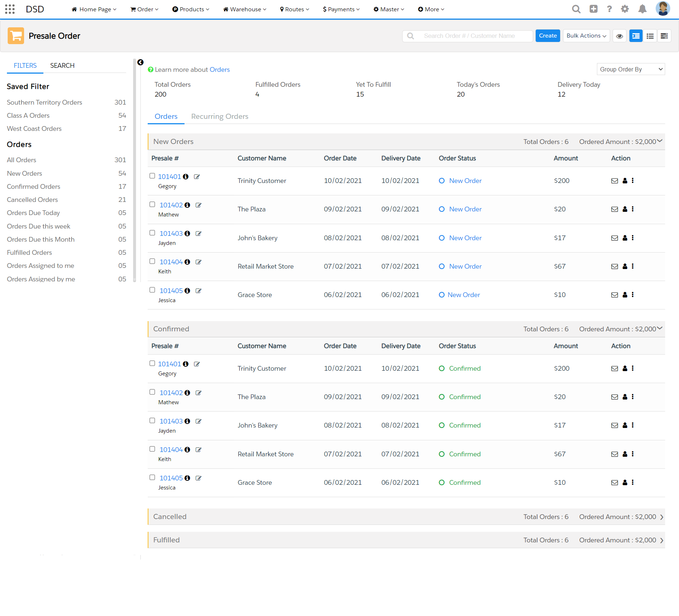The height and width of the screenshot is (616, 679).
Task: Click the info icon beside order 101403
Action: tap(187, 233)
